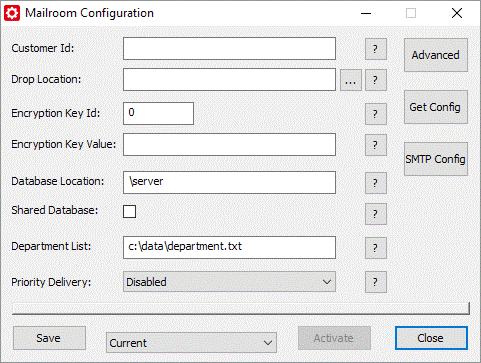Viewport: 481px width, 363px height.
Task: Click the Drop Location help question-mark button
Action: tap(376, 80)
